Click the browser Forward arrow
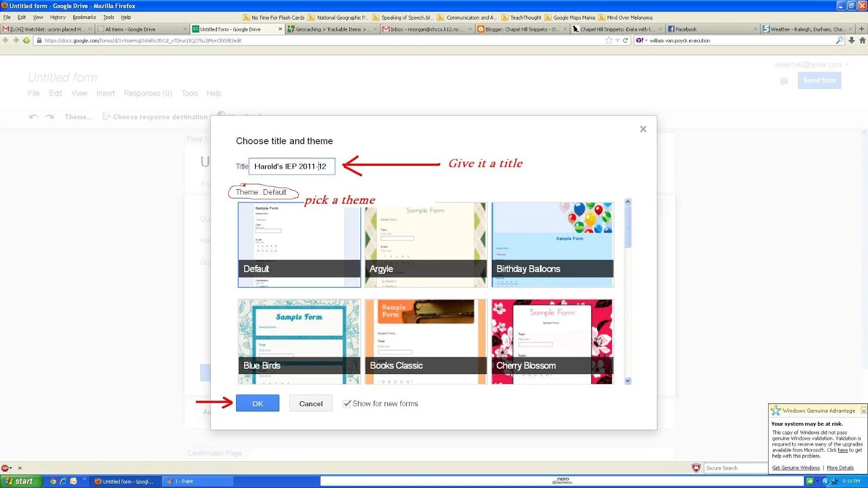Viewport: 868px width, 488px height. point(16,40)
